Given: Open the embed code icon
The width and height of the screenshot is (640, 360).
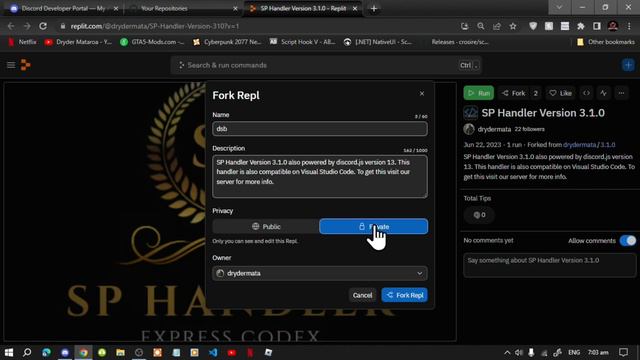Looking at the screenshot, I should pyautogui.click(x=586, y=93).
